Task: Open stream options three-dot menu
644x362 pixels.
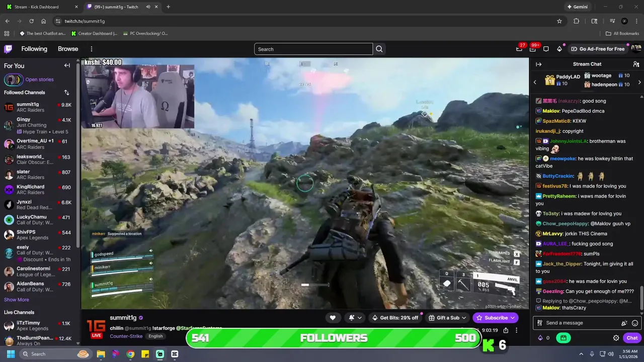Action: [516, 330]
